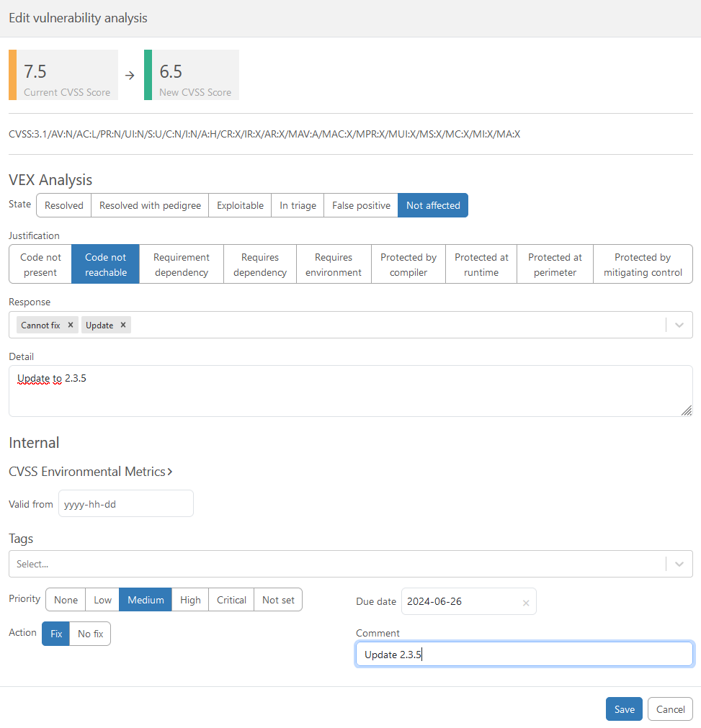This screenshot has width=701, height=728.
Task: Select 'Protected by mitigating control' justification
Action: 642,264
